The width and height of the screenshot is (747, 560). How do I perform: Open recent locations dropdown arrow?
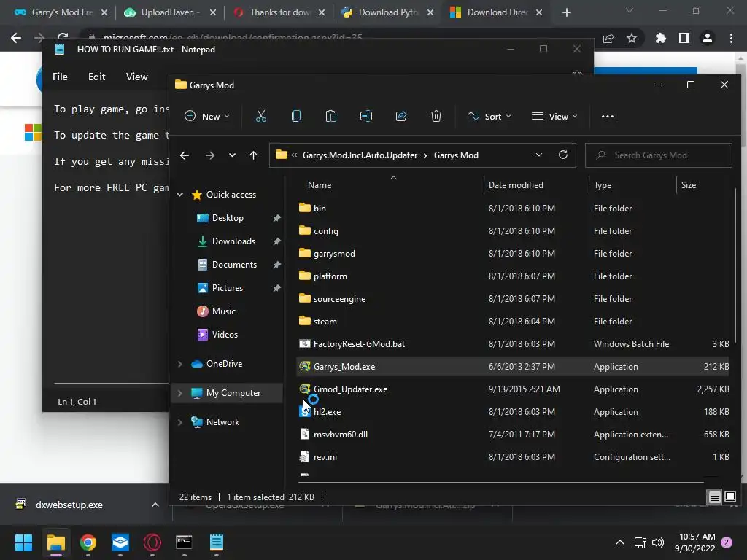tap(232, 155)
